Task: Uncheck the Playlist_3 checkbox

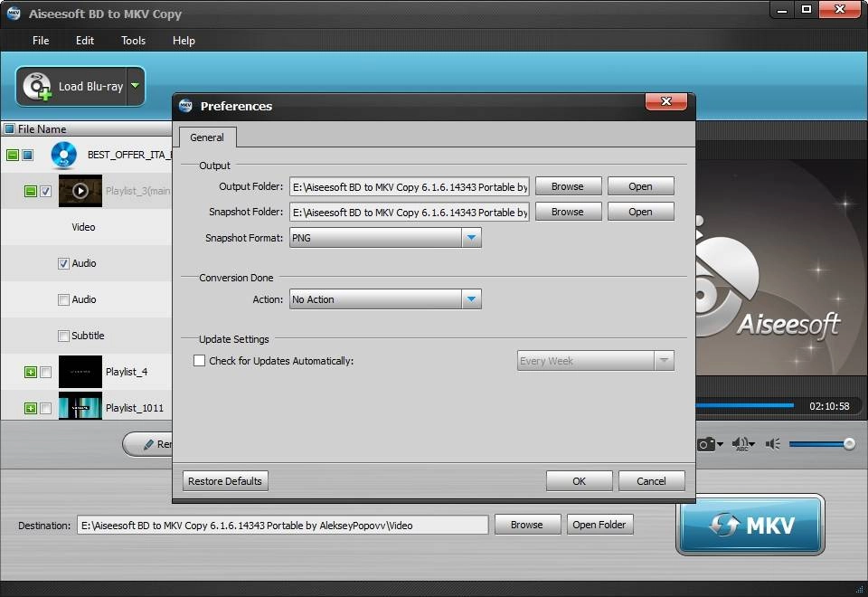Action: pyautogui.click(x=46, y=192)
